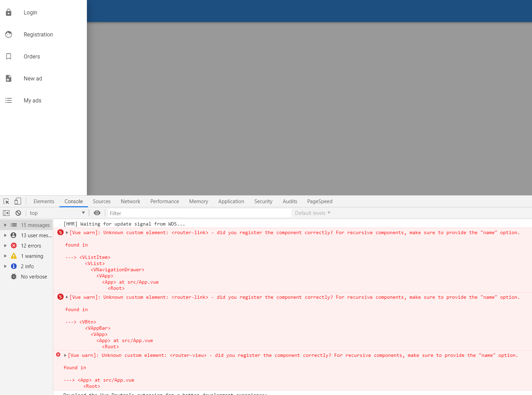Click the yellow warning icon in sidebar
Screen dimensions: 532x395
point(14,256)
